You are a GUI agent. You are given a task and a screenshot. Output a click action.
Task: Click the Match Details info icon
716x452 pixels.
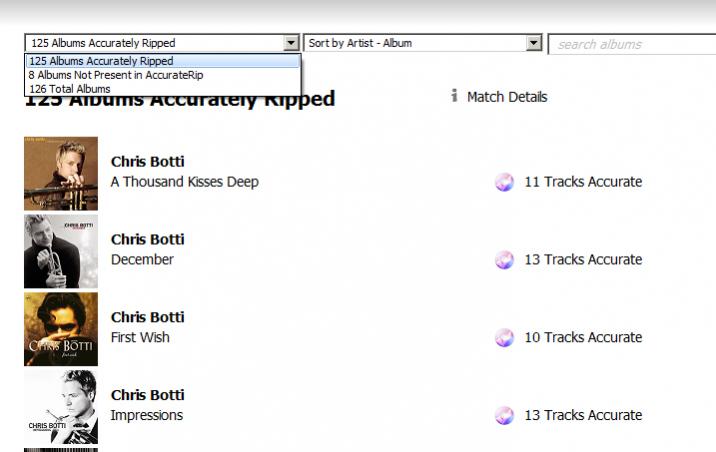tap(454, 96)
